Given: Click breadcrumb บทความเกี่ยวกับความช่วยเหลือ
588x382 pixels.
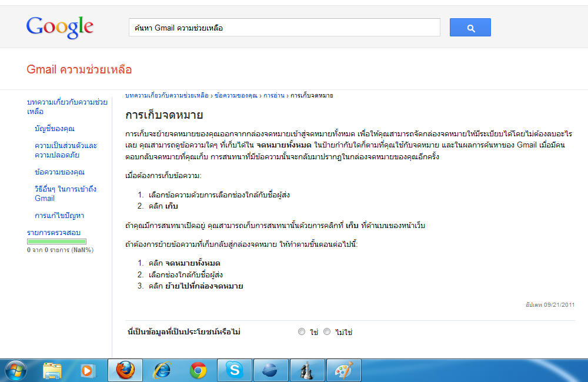Looking at the screenshot, I should (x=166, y=96).
